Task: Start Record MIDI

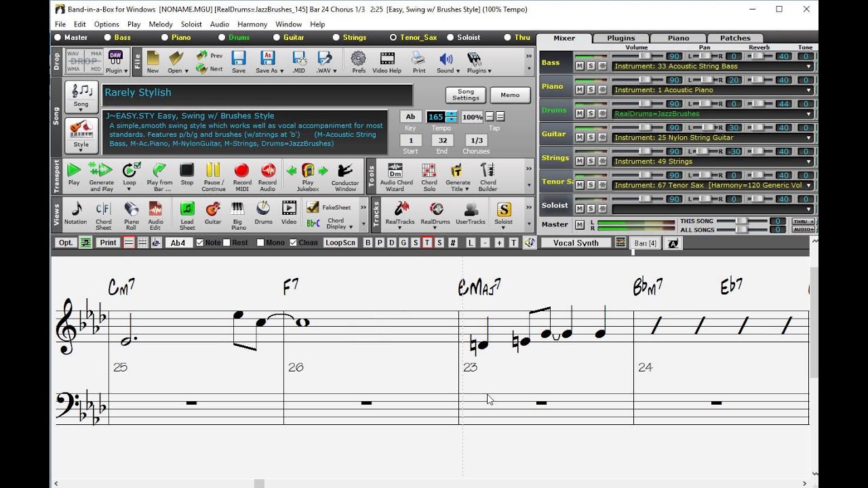Action: coord(241,176)
